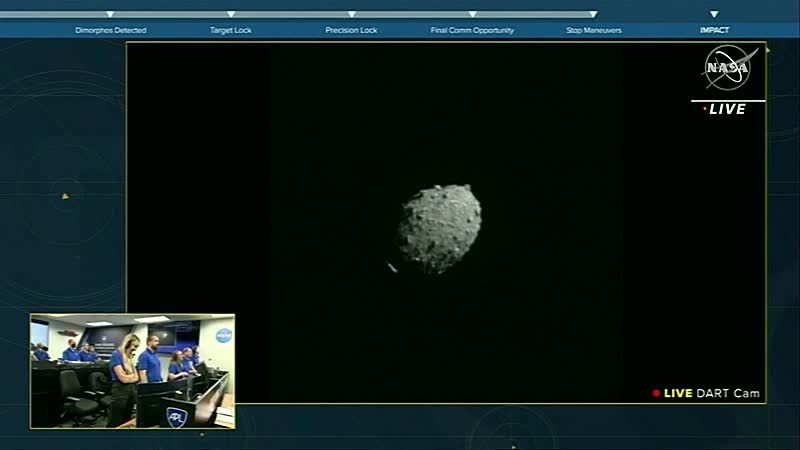The image size is (800, 450).
Task: Select the Dimorphos Detected triangle marker
Action: coord(110,15)
